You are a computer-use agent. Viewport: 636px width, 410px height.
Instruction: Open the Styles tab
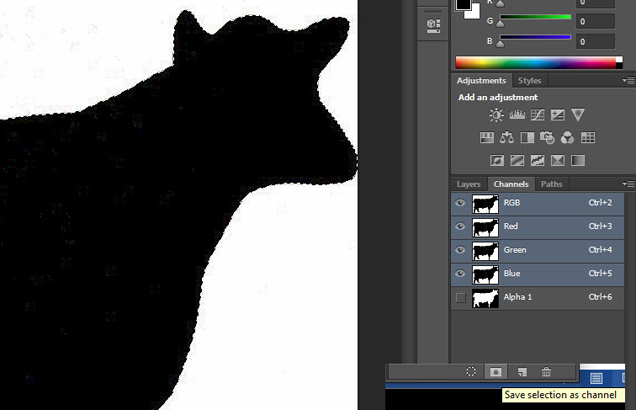[530, 80]
